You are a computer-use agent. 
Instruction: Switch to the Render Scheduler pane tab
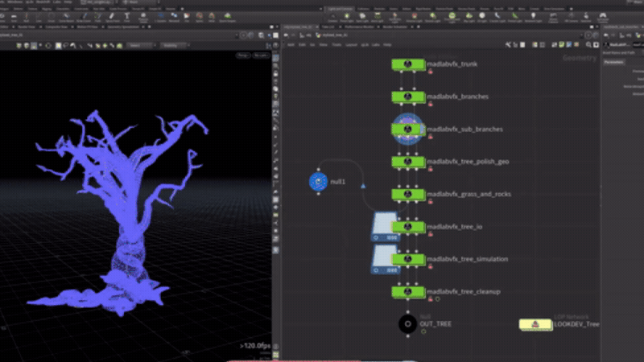pos(395,27)
